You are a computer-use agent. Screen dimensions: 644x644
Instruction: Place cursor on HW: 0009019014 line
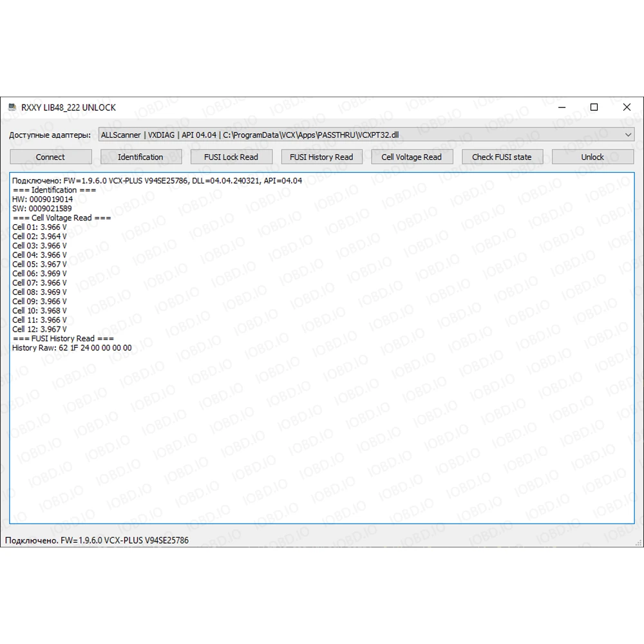[x=43, y=200]
